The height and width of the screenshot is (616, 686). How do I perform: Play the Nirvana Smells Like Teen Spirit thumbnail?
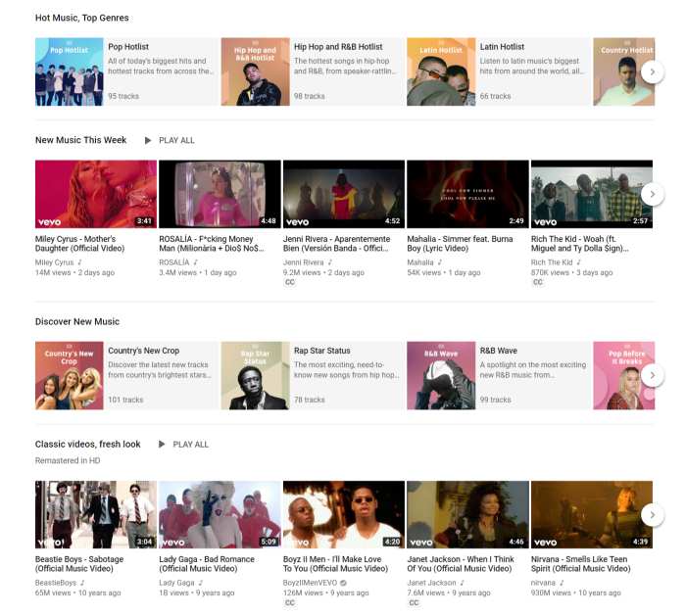[x=592, y=514]
